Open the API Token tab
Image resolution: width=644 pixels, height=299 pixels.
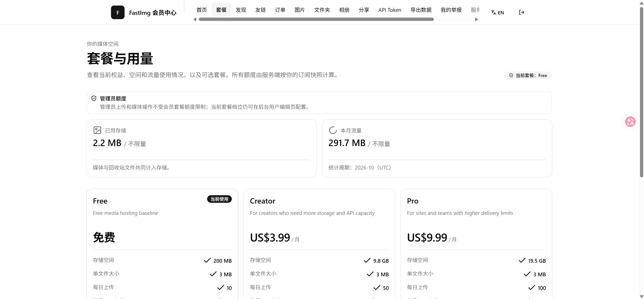tap(390, 10)
